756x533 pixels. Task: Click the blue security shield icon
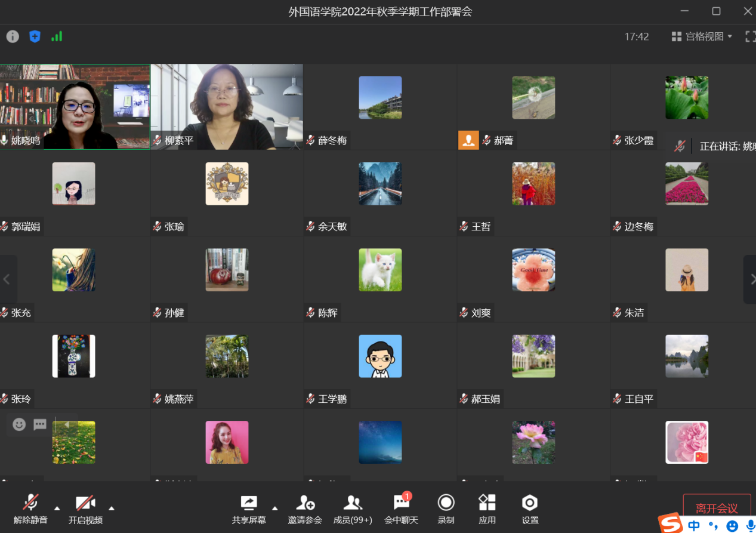click(35, 36)
